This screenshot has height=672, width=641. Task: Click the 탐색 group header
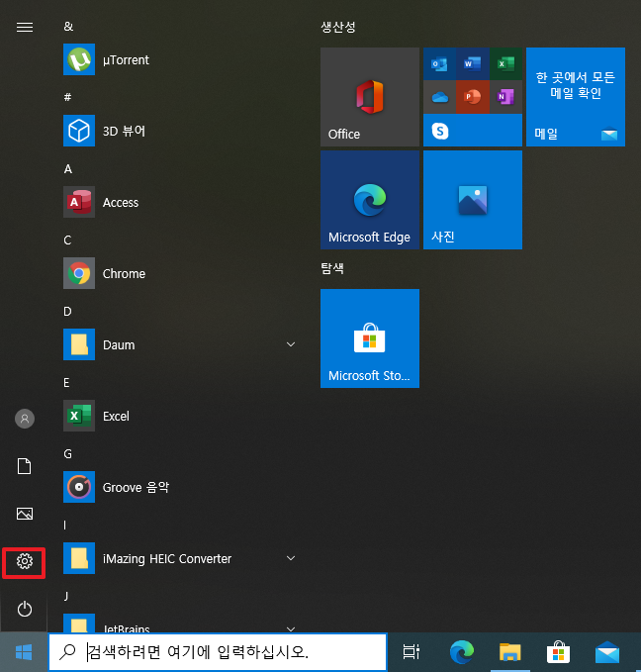[x=332, y=268]
